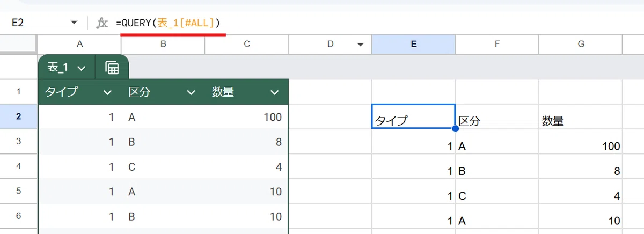644x234 pixels.
Task: Click table cell C2 with value 100
Action: pos(247,116)
